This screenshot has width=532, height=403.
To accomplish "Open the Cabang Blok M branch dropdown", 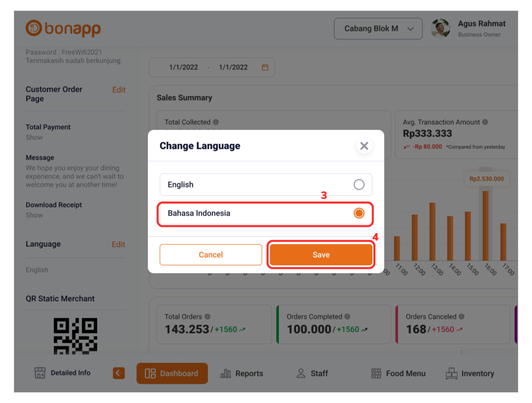I will 378,29.
